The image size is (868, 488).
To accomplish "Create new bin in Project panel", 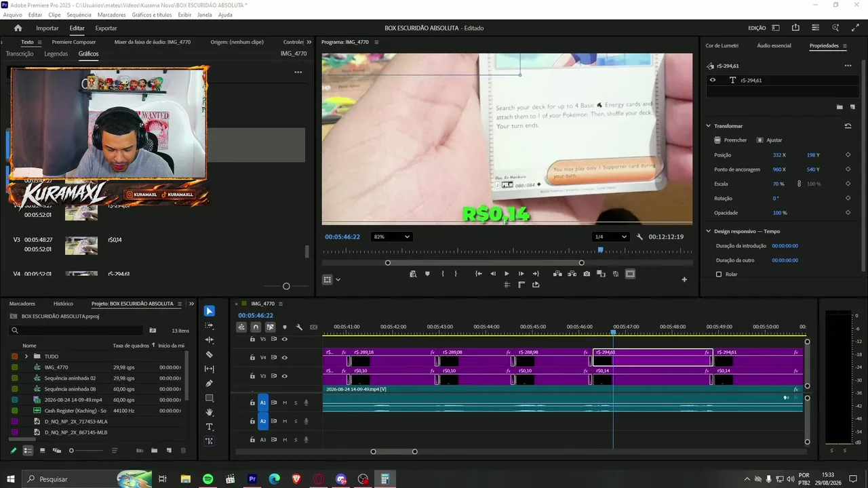I will tap(154, 451).
